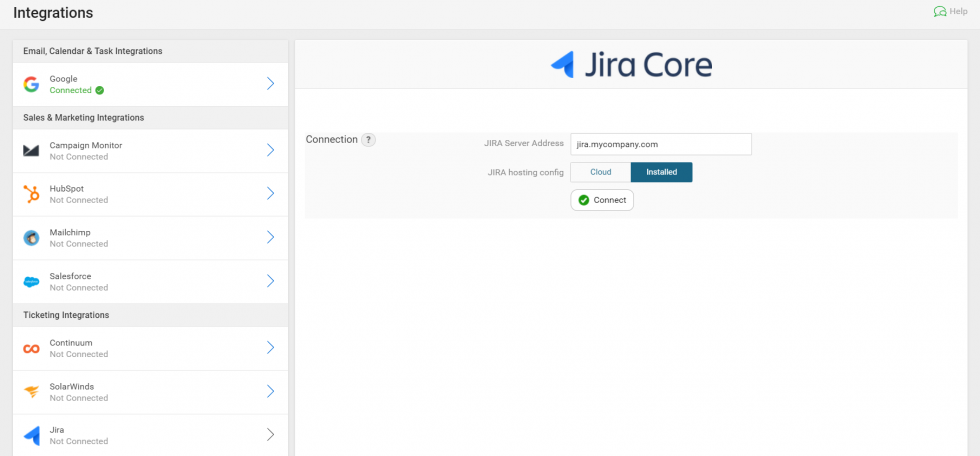Click the Campaign Monitor envelope icon
Viewport: 980px width, 456px height.
coord(31,151)
